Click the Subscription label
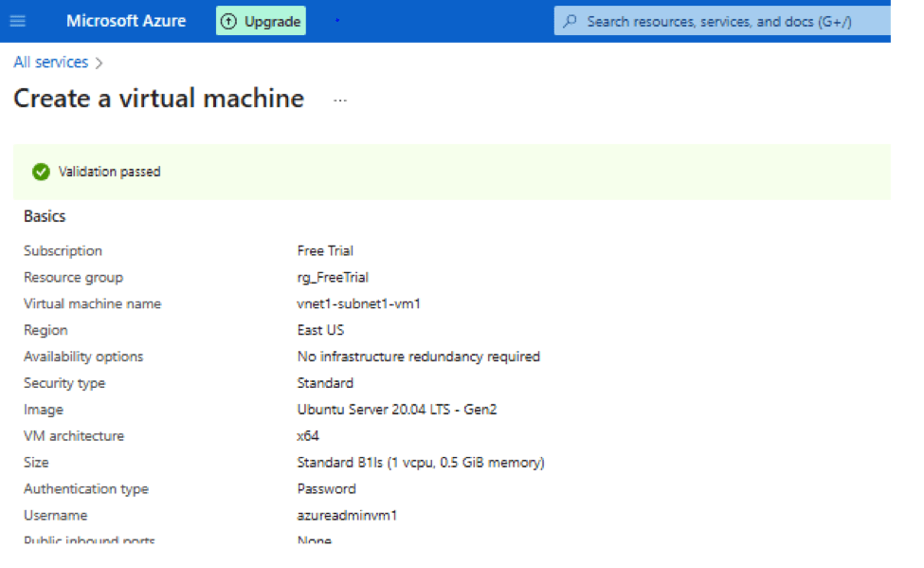 (x=63, y=250)
